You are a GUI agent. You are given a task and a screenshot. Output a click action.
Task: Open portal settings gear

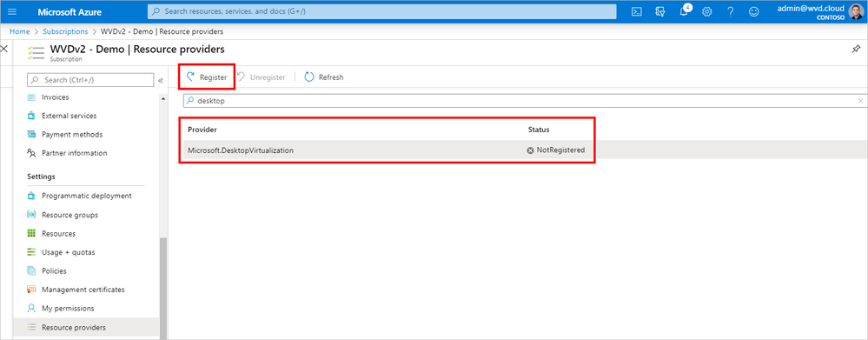pyautogui.click(x=707, y=11)
